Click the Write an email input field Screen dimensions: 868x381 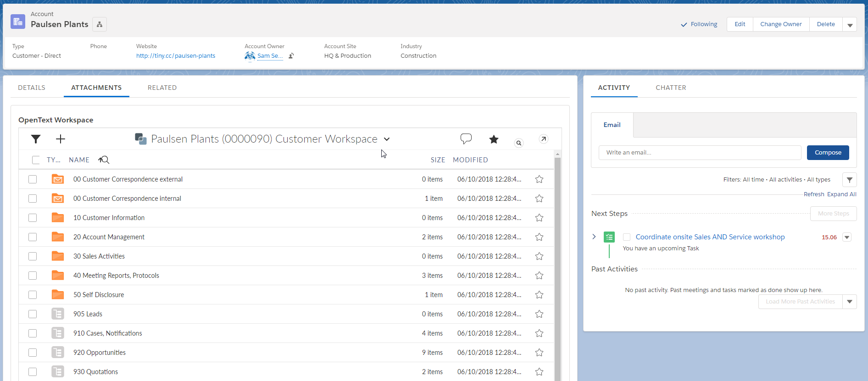(700, 153)
